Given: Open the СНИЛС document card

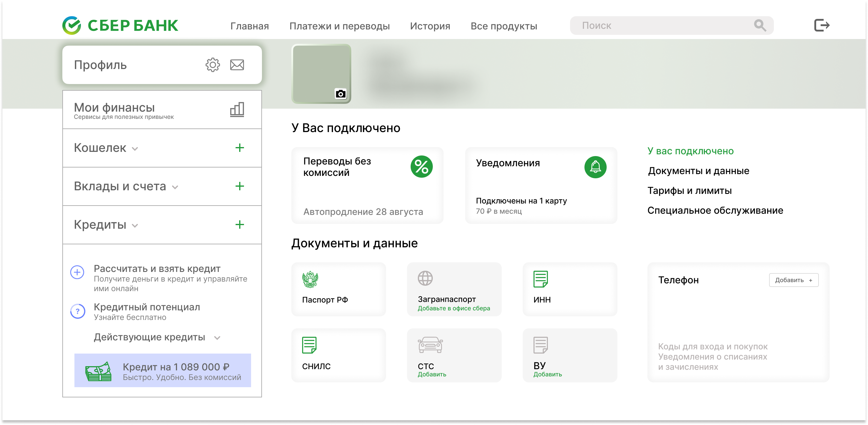Looking at the screenshot, I should (338, 355).
